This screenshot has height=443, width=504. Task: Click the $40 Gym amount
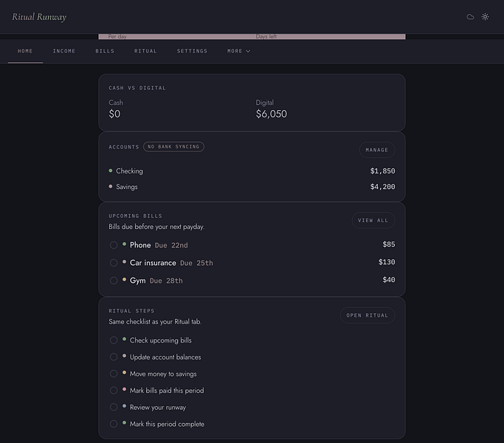coord(389,280)
